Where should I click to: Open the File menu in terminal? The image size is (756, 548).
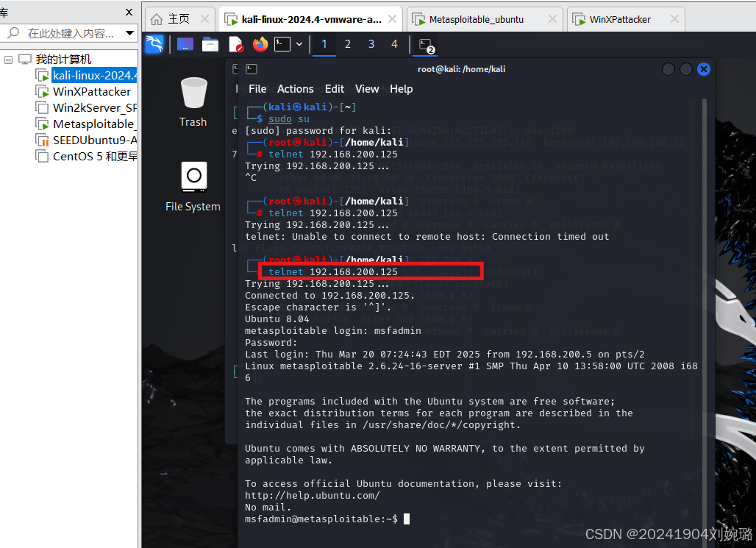tap(257, 89)
